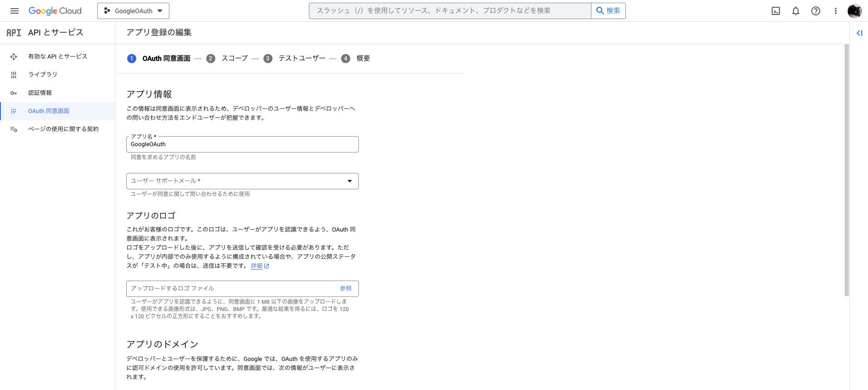This screenshot has width=868, height=390.
Task: Click the external link icon beside 詳細
Action: tap(267, 266)
